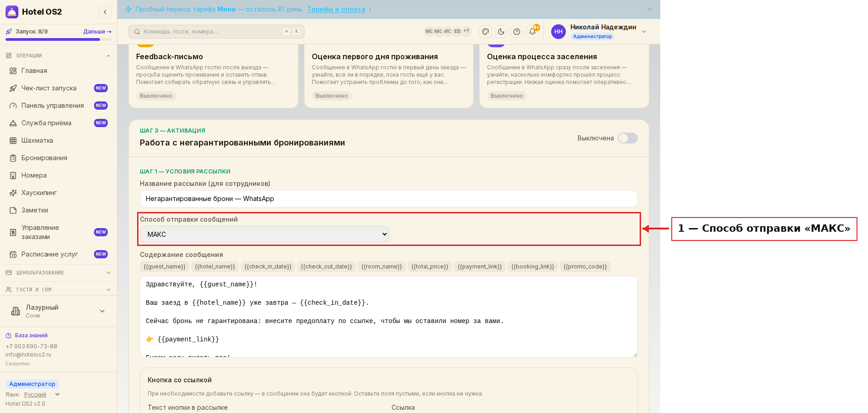Open the theme palette icon in header
Viewport: 868px width, 413px height.
tap(486, 32)
